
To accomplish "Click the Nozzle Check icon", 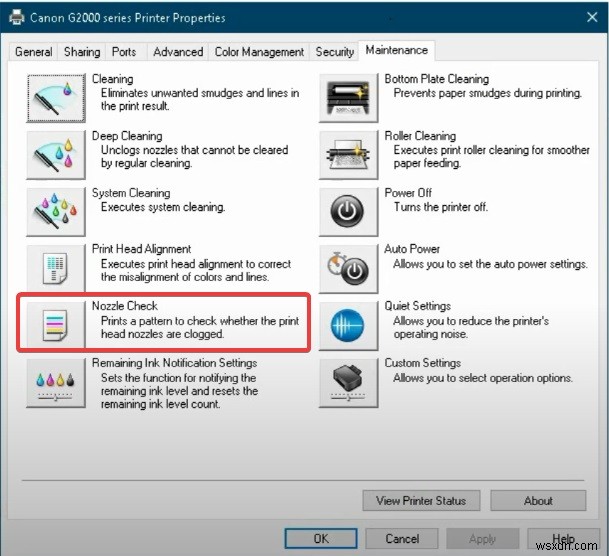I will [56, 325].
